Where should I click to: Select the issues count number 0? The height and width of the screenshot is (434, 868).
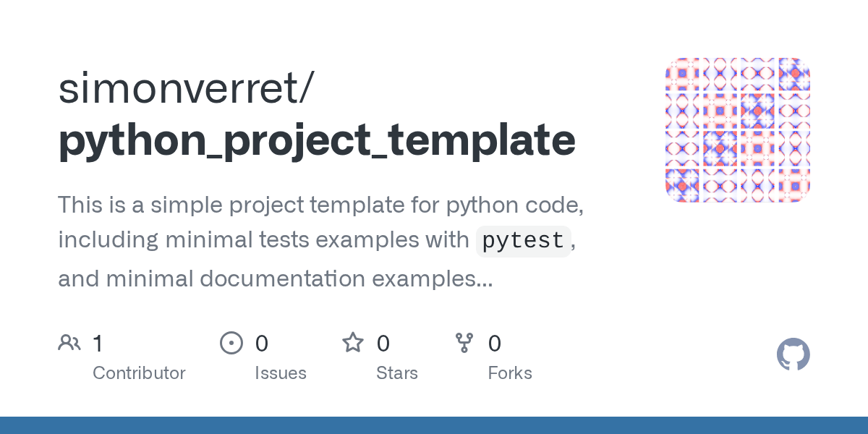coord(262,344)
